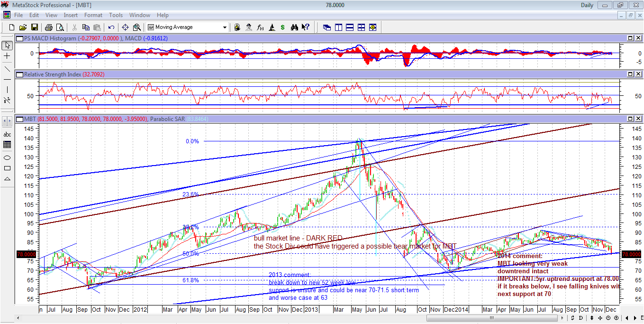This screenshot has height=324, width=644.
Task: Collapse the PS MACD Histogram panel title button
Action: pos(18,38)
